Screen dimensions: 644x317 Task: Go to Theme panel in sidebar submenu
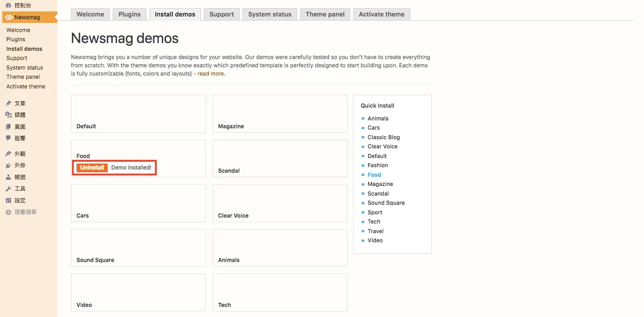point(23,77)
